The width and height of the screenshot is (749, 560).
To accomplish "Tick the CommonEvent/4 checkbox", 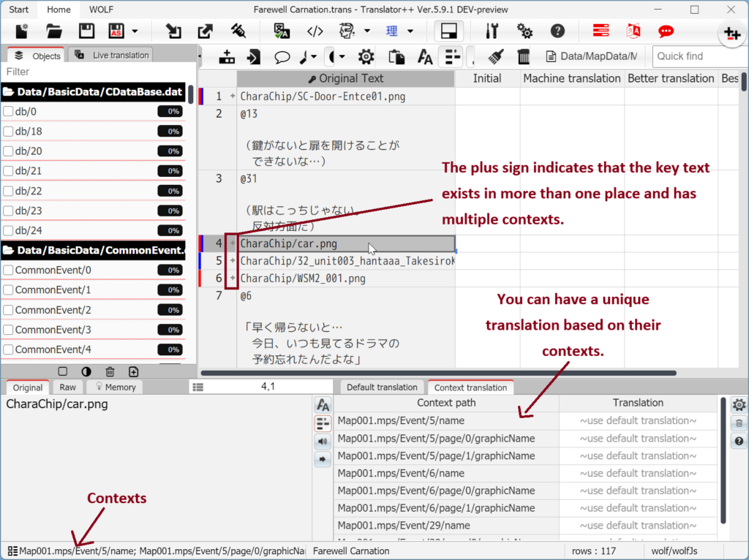I will click(8, 349).
